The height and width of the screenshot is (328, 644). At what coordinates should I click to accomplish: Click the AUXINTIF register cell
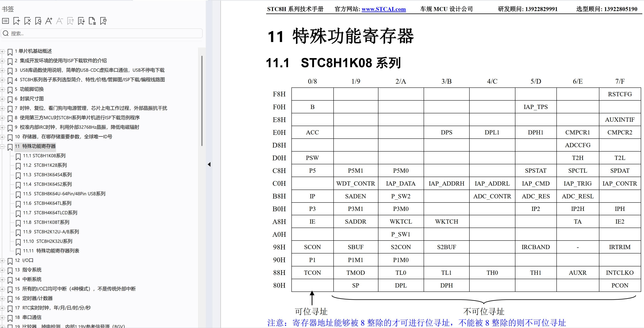click(x=620, y=120)
